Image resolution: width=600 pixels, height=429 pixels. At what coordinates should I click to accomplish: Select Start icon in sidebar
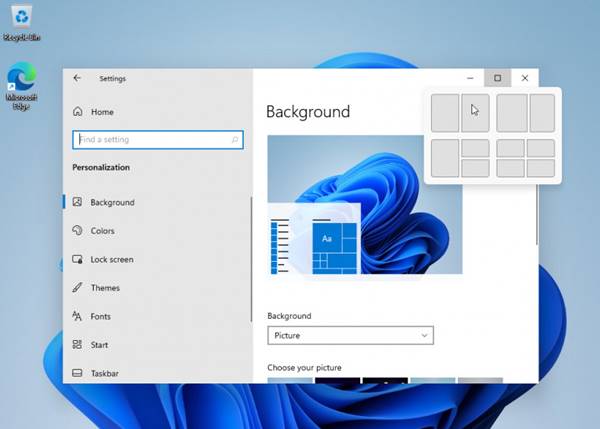77,344
